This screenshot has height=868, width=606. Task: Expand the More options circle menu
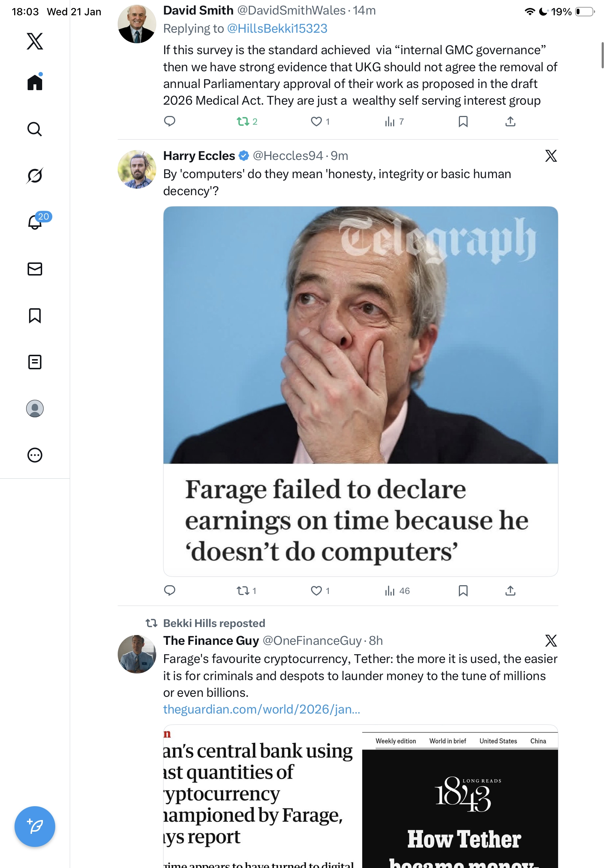pos(35,455)
